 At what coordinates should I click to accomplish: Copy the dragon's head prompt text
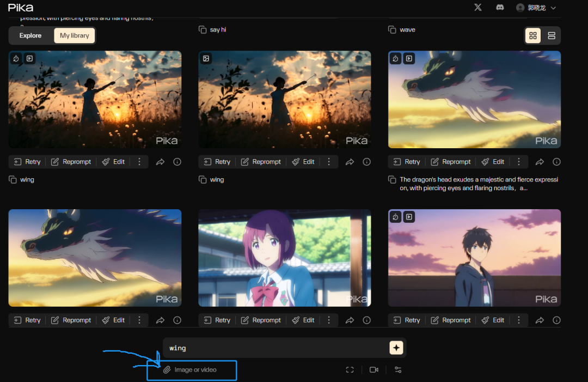click(392, 180)
